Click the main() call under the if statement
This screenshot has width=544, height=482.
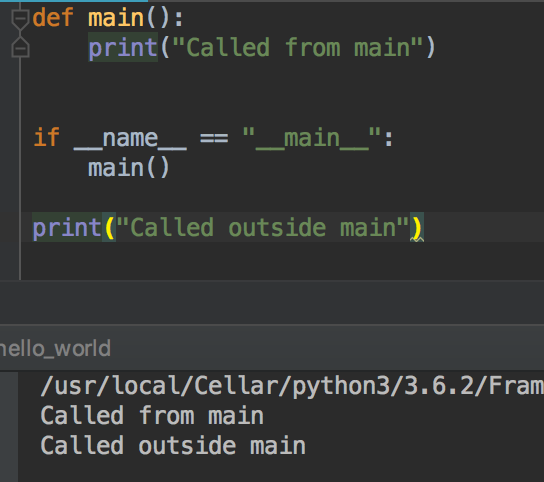pos(129,168)
